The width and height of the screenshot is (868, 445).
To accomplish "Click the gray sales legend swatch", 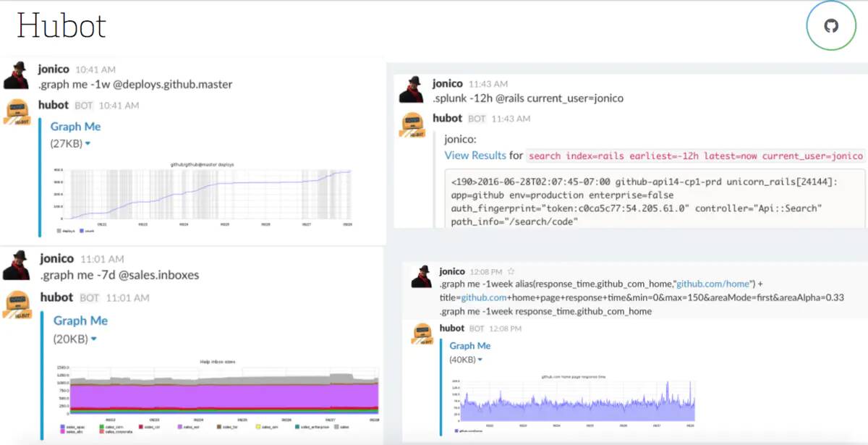I will click(336, 427).
